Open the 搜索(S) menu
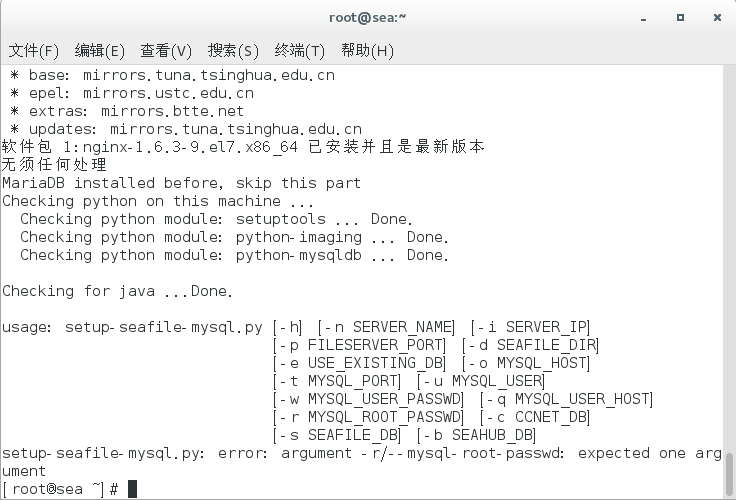Viewport: 736px width, 500px height. (x=233, y=50)
